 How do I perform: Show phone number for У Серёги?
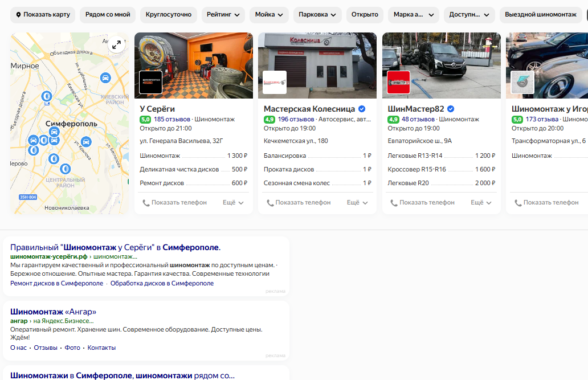[x=174, y=203]
